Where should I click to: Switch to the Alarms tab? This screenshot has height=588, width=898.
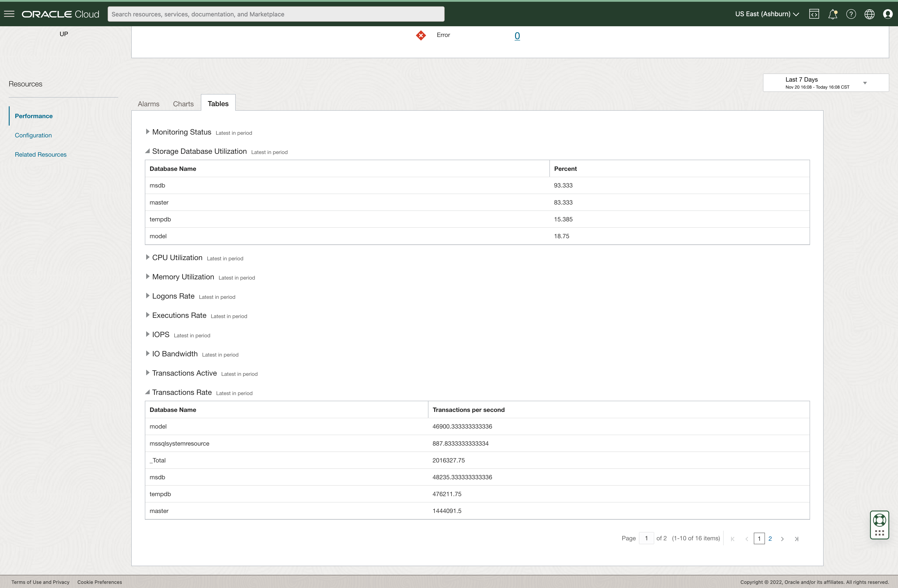tap(148, 104)
